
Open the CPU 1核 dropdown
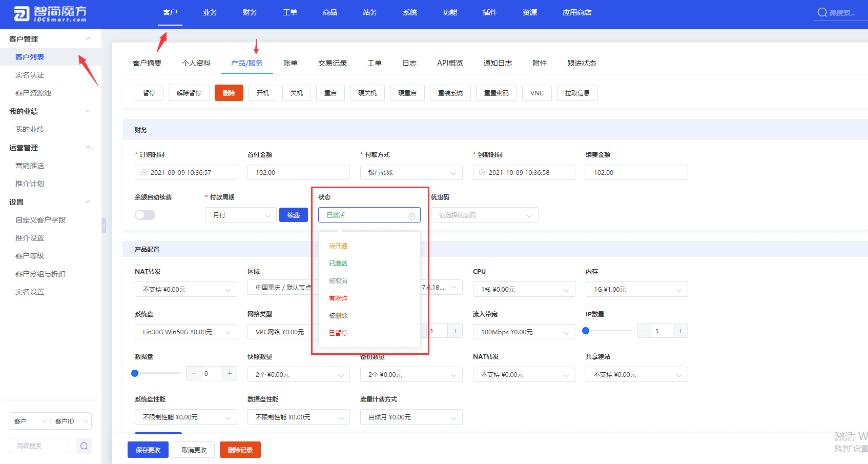coord(524,290)
